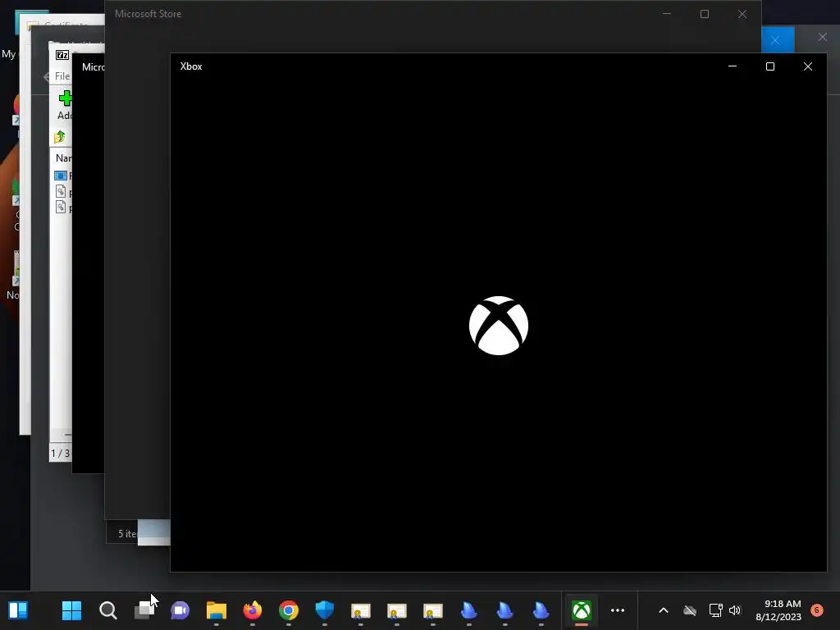The image size is (840, 630).
Task: Open the File menu in 7-Zip
Action: pyautogui.click(x=62, y=76)
